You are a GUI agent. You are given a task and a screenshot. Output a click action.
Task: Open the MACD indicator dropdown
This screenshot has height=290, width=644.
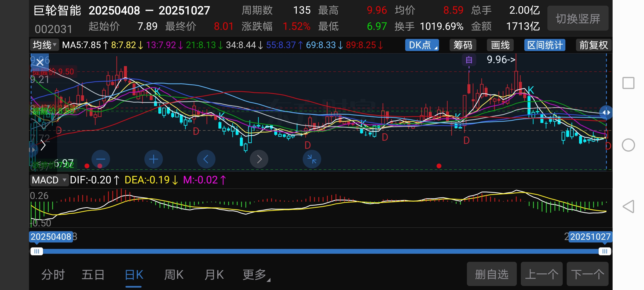(49, 180)
